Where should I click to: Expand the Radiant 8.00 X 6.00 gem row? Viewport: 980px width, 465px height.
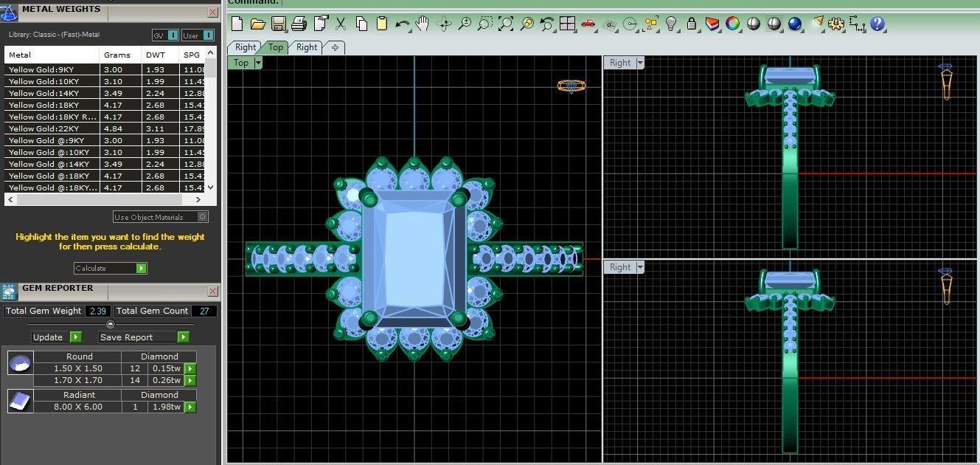(190, 407)
